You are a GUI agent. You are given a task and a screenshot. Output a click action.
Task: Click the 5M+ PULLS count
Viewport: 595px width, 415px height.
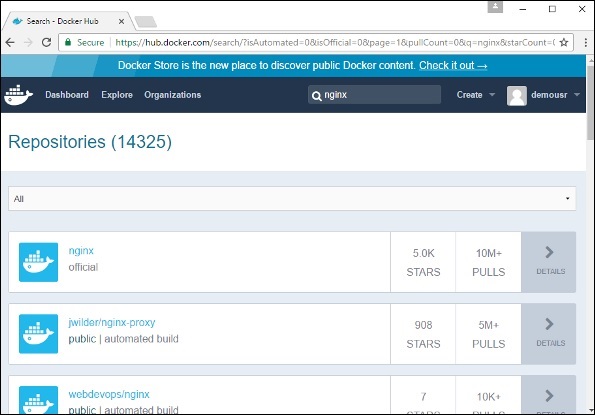pos(489,334)
